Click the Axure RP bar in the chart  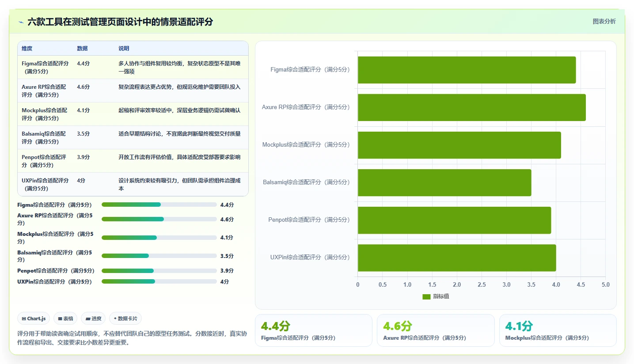click(471, 107)
